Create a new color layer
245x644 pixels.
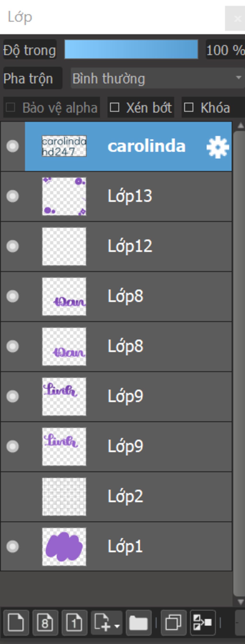16,622
